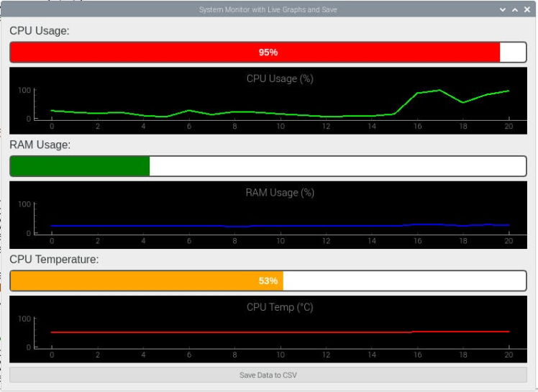Close the System Monitor window
This screenshot has width=538, height=392.
[527, 9]
